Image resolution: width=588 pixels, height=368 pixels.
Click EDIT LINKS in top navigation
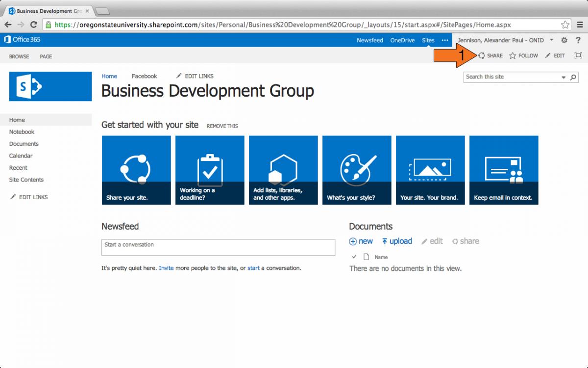pyautogui.click(x=195, y=76)
